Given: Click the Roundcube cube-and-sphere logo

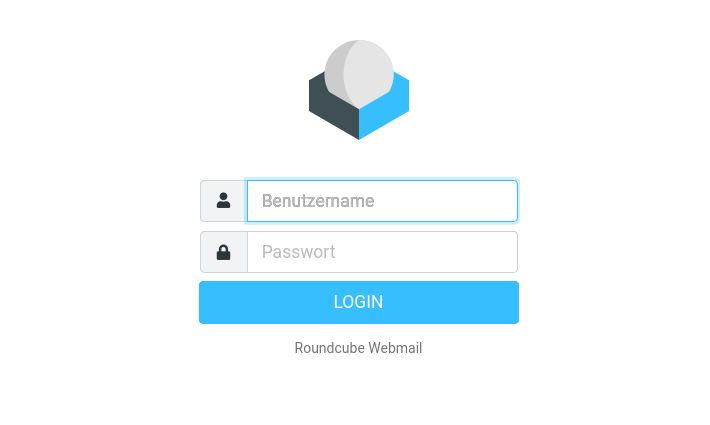Looking at the screenshot, I should [x=359, y=90].
